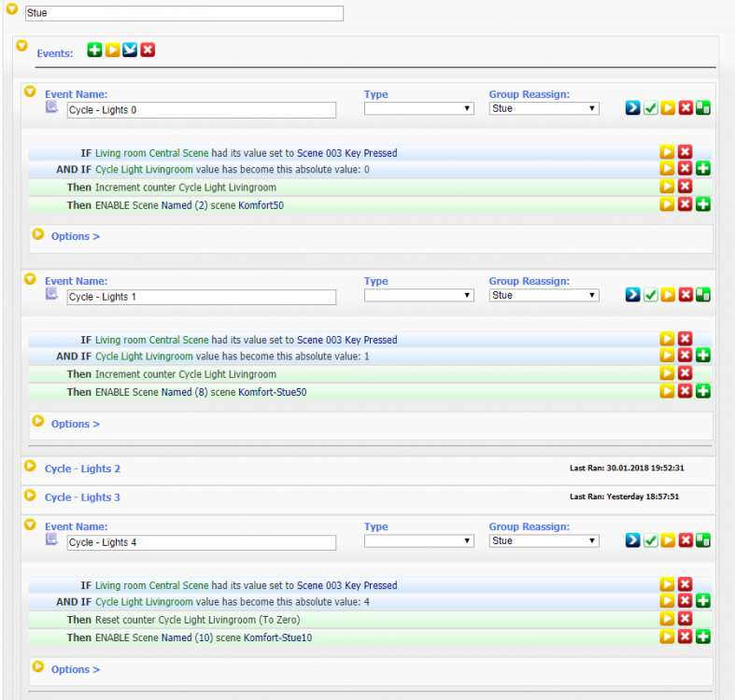Click the Cycle - Lights 1 event name field
The image size is (735, 700).
(201, 297)
